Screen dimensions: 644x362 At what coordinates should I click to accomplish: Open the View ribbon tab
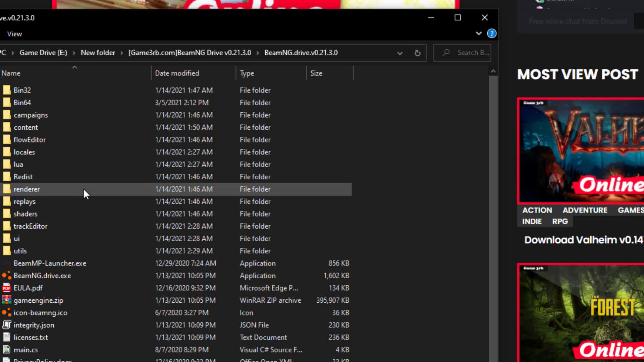pyautogui.click(x=14, y=34)
